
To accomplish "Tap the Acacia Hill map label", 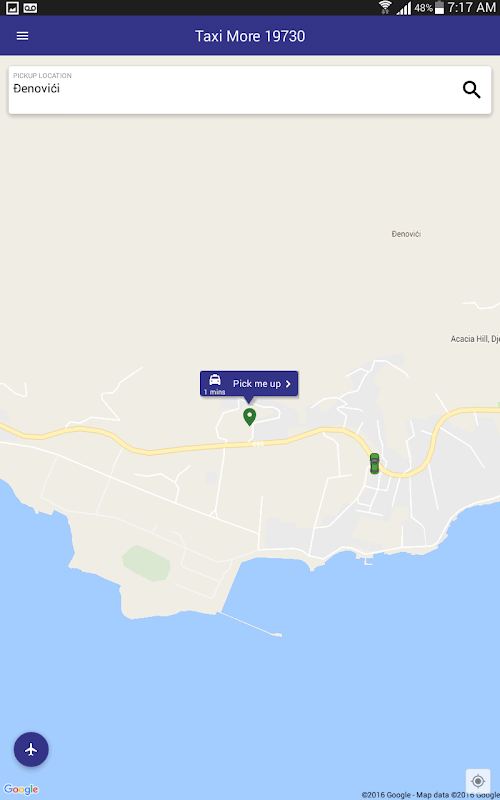I will point(474,339).
